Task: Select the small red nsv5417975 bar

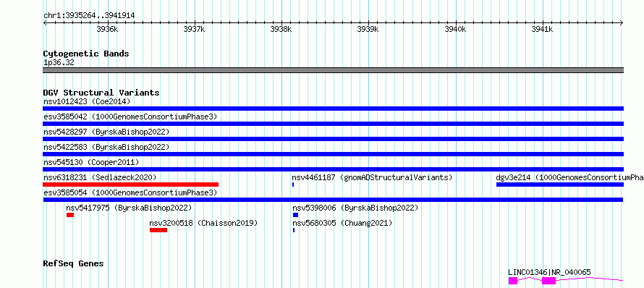Action: (x=70, y=215)
